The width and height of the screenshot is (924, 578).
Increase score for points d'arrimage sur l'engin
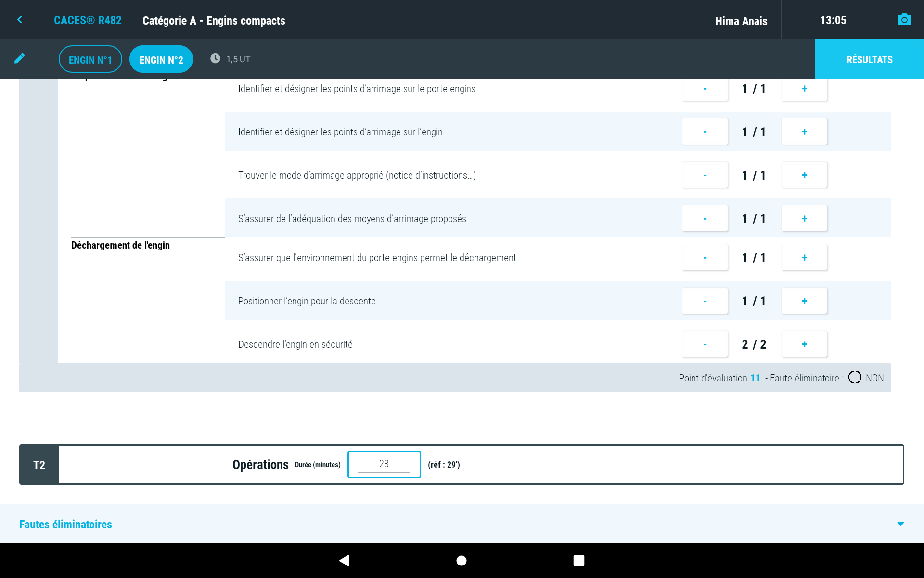click(x=804, y=131)
